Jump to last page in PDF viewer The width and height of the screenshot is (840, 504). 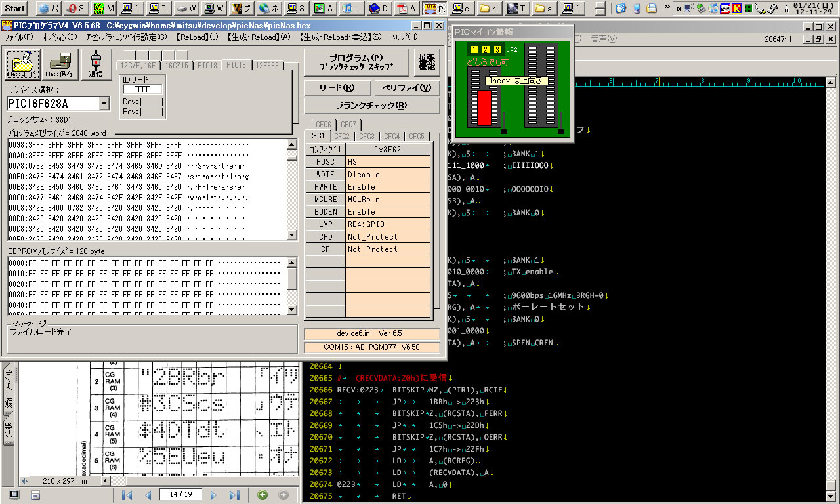click(234, 495)
